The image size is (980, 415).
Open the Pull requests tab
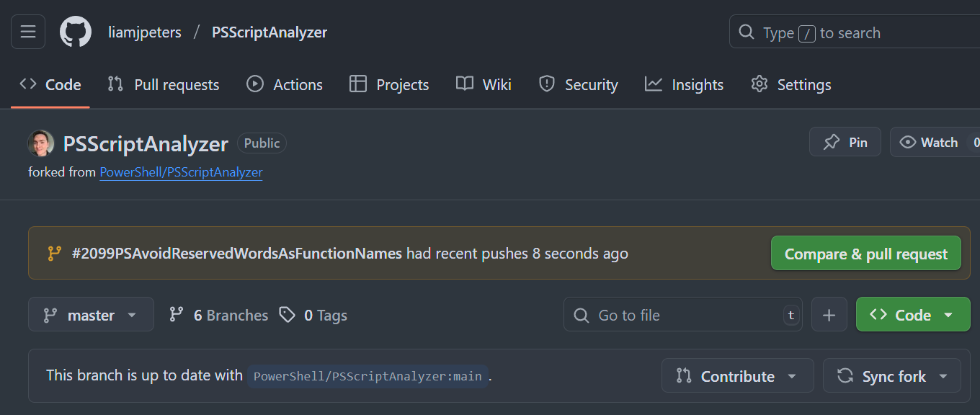(164, 84)
